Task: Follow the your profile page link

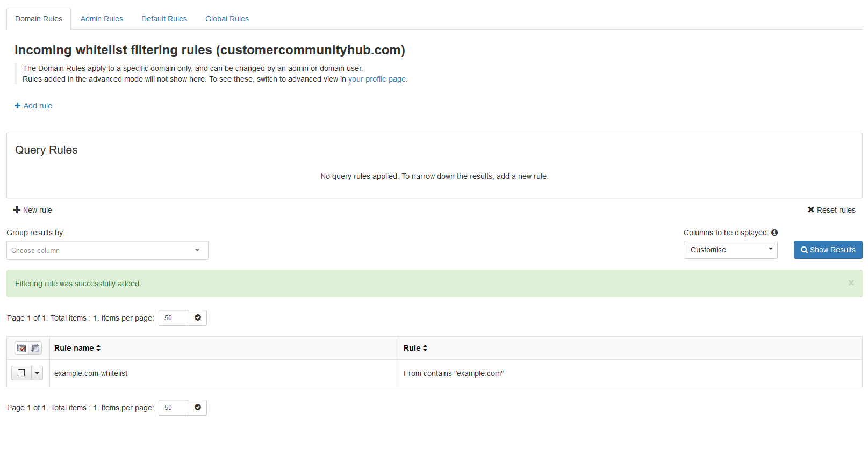Action: coord(377,79)
